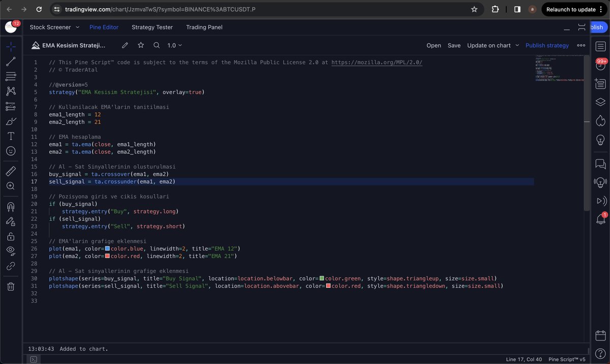This screenshot has width=610, height=364.
Task: Open the chart patterns tool
Action: (11, 91)
